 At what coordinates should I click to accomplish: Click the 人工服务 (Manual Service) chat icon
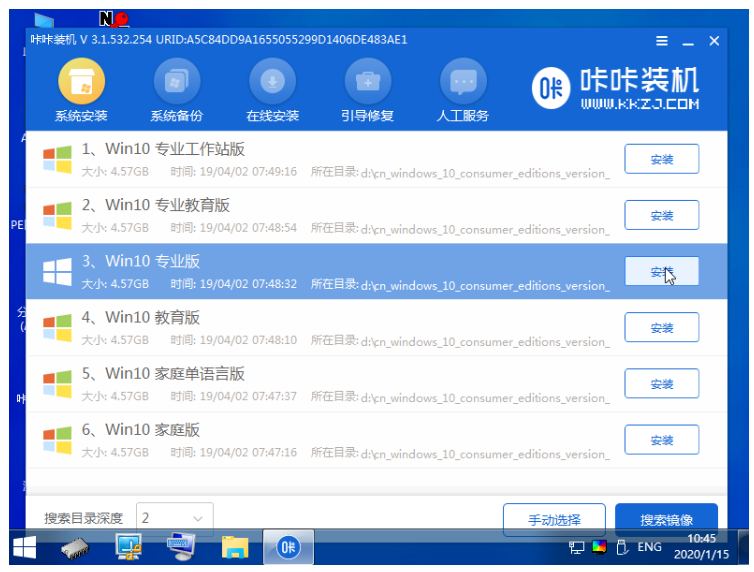463,84
